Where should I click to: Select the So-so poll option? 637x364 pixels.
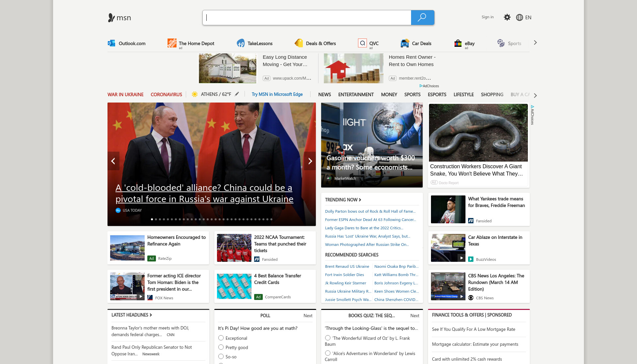[x=221, y=356]
